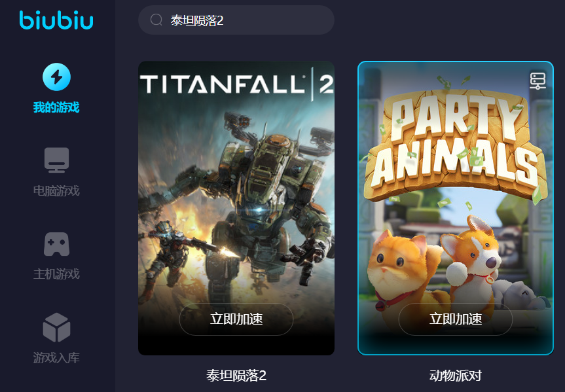Focus the search field containing 泰坦陨落2
Image resolution: width=565 pixels, height=392 pixels.
236,20
